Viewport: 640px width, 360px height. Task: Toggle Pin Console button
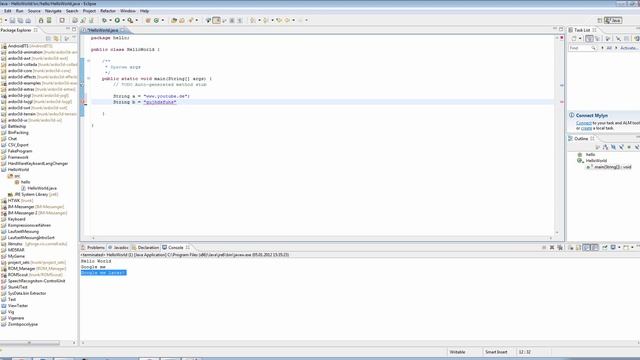(x=605, y=247)
